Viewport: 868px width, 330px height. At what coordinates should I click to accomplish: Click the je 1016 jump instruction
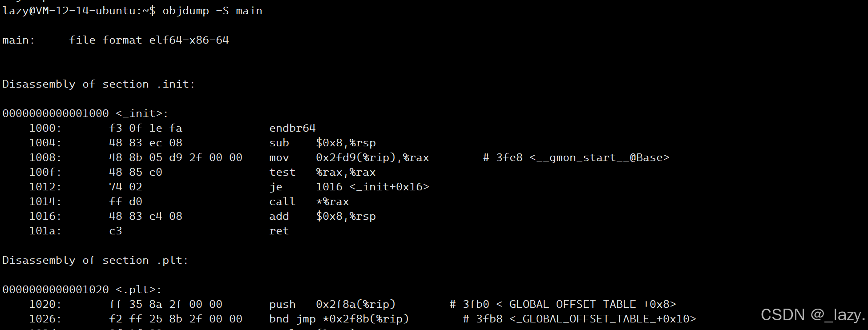coord(349,187)
